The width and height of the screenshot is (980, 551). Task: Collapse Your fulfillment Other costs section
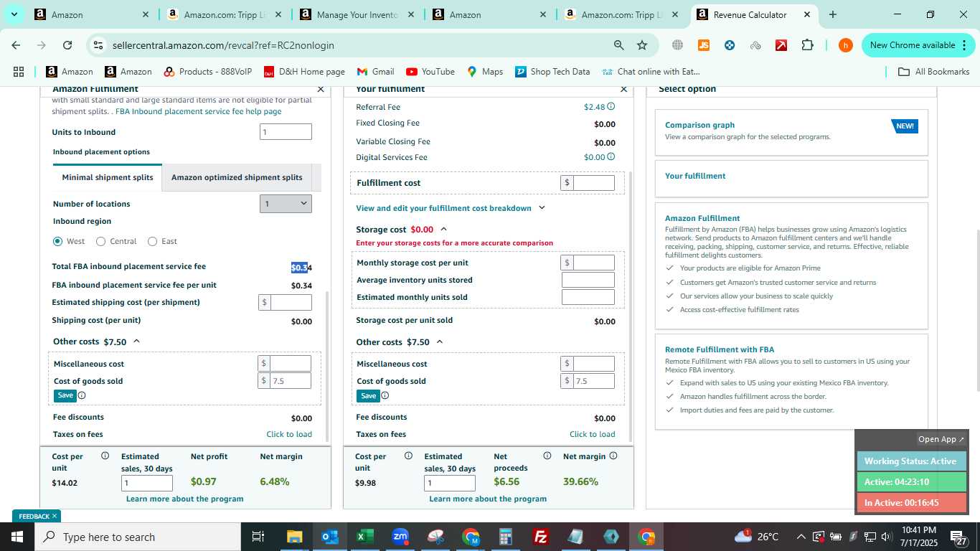tap(440, 342)
